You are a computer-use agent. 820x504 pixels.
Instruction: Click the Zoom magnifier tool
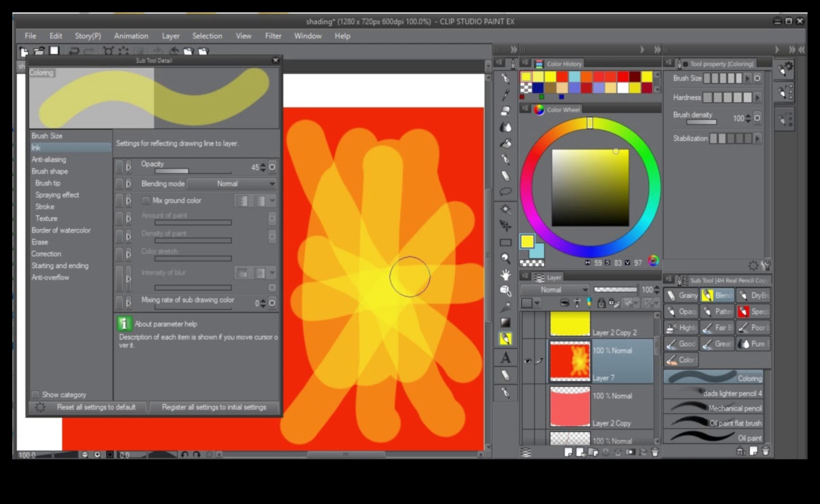click(x=505, y=258)
